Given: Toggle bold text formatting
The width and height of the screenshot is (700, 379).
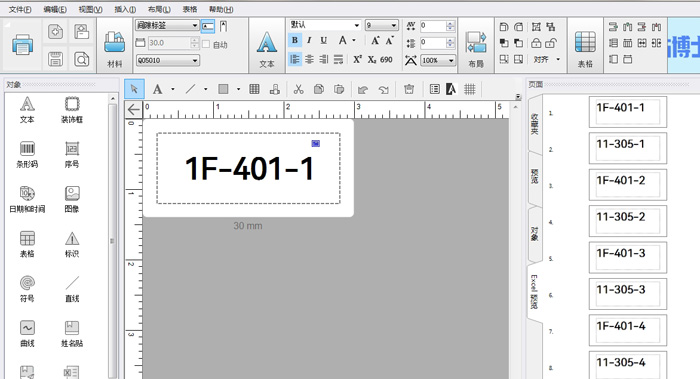Looking at the screenshot, I should tap(295, 40).
